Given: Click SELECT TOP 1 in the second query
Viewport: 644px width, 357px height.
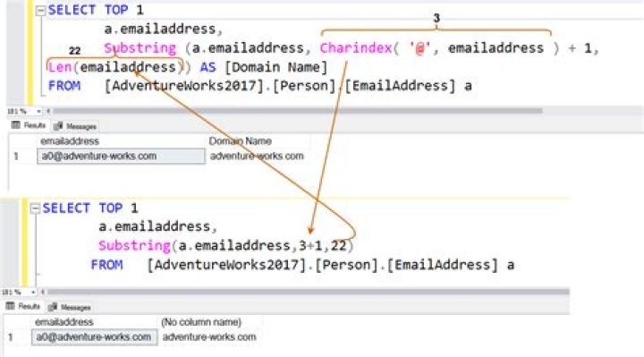Looking at the screenshot, I should pos(90,208).
